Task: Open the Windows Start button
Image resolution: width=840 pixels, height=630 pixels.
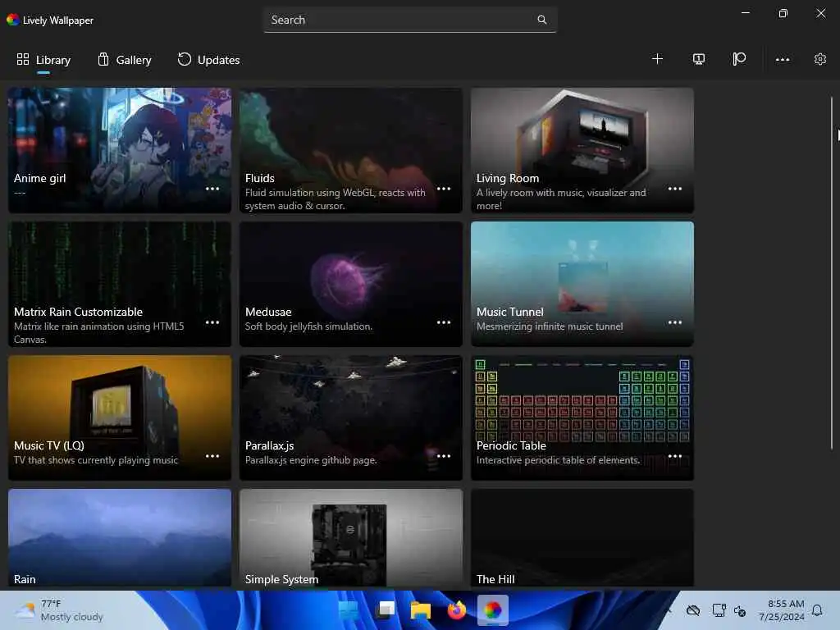Action: [349, 610]
